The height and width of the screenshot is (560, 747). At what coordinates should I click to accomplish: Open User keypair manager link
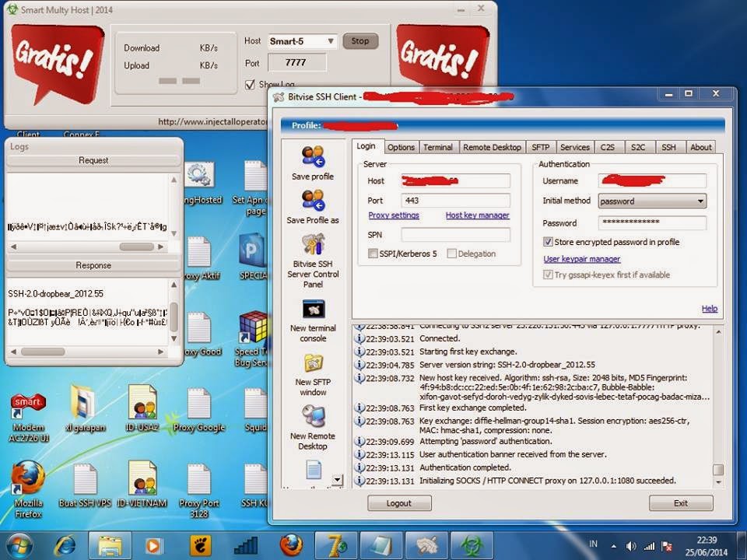(582, 259)
